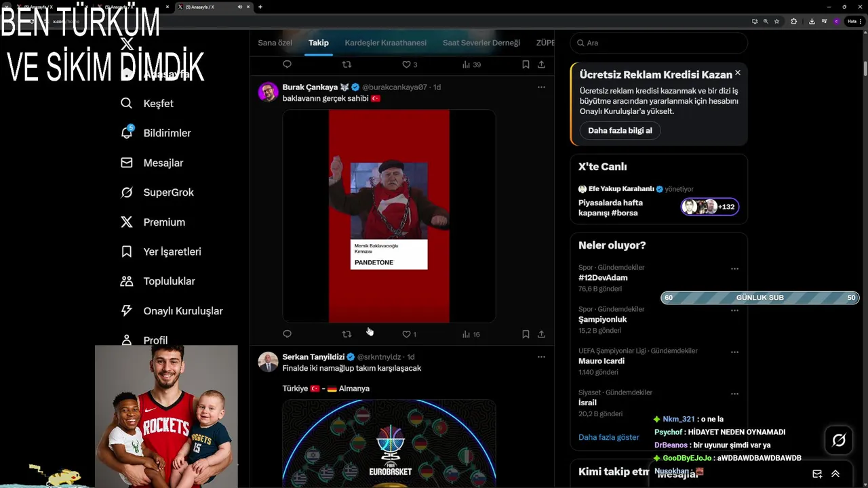Open more menu for İsrail trend
The width and height of the screenshot is (868, 488).
click(734, 394)
